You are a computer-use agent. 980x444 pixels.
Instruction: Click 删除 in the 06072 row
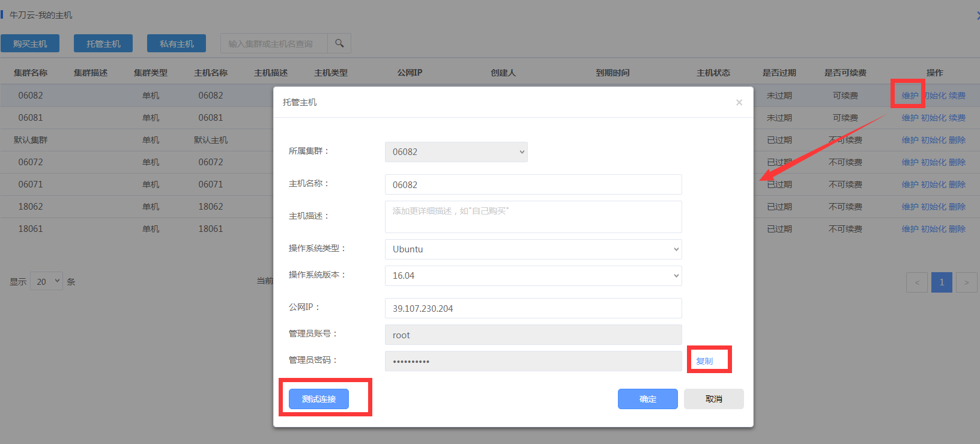click(x=957, y=162)
